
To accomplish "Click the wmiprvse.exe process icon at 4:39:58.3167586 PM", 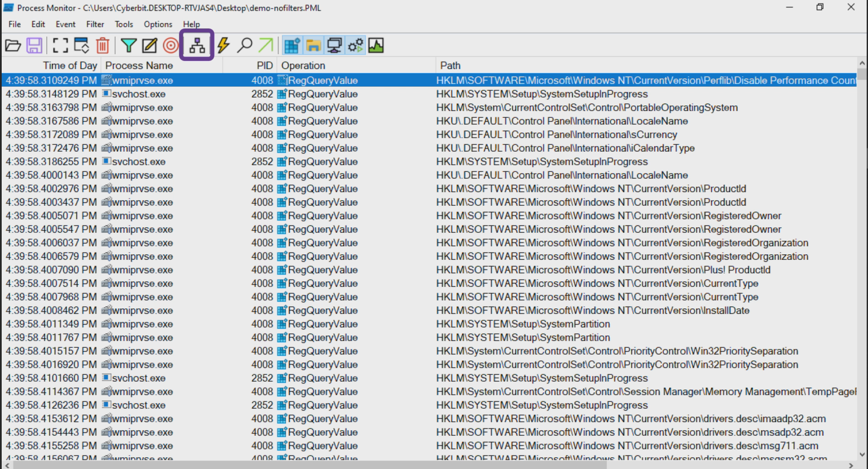I will point(106,121).
